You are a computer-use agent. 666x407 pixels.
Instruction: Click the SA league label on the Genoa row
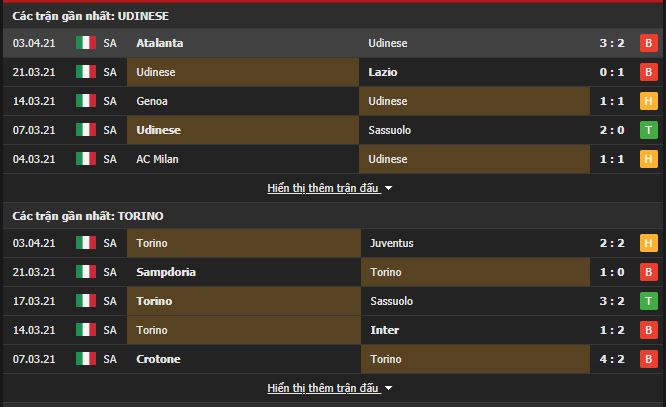click(x=110, y=101)
